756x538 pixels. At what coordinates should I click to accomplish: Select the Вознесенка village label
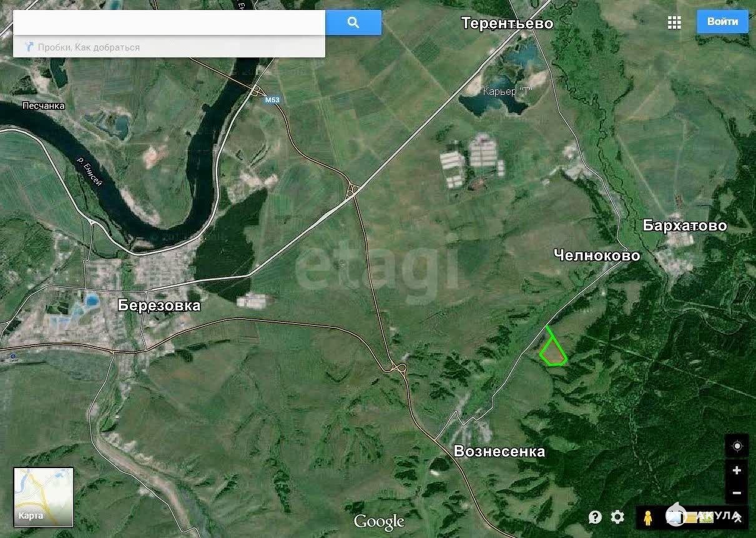click(x=499, y=451)
